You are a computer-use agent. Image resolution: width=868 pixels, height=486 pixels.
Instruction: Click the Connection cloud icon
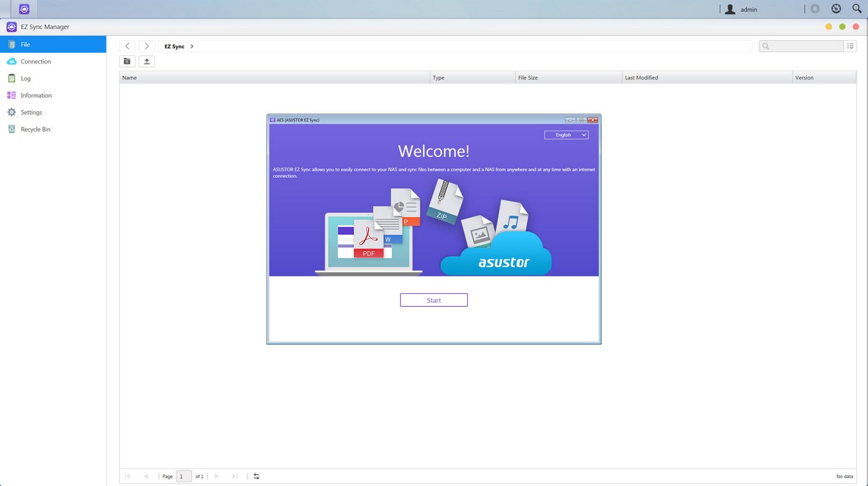coord(11,61)
